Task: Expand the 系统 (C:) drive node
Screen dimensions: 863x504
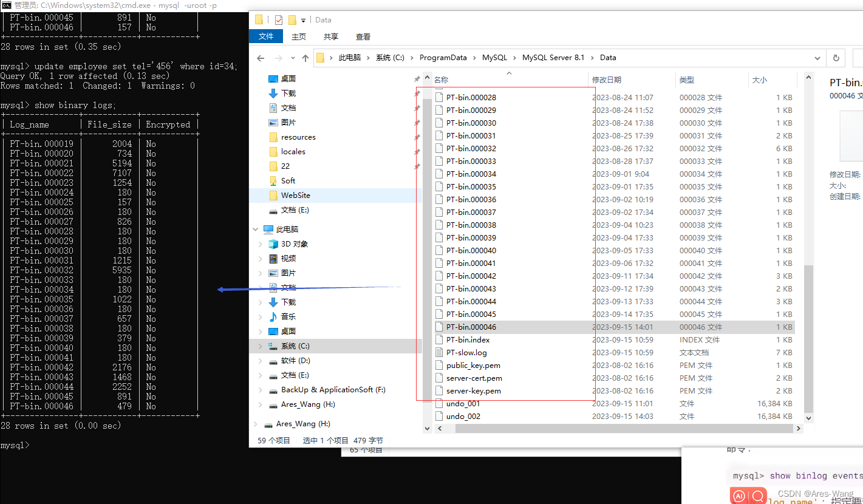Action: point(261,346)
